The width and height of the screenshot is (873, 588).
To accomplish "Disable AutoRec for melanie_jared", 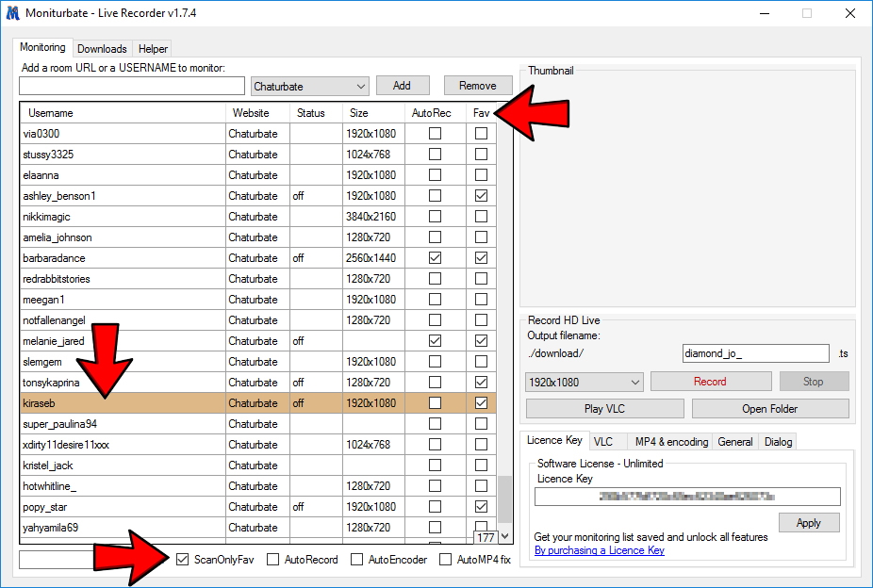I will (435, 341).
